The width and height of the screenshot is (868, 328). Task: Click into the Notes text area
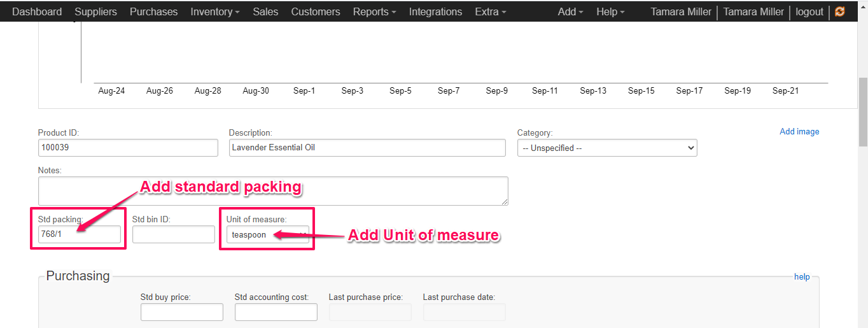tap(273, 191)
